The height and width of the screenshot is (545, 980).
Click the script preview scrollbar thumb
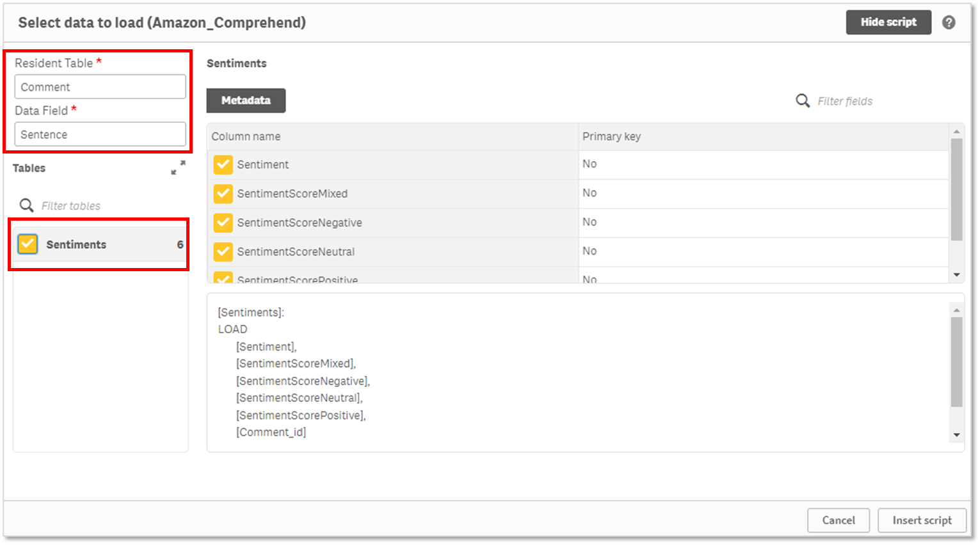pos(957,362)
